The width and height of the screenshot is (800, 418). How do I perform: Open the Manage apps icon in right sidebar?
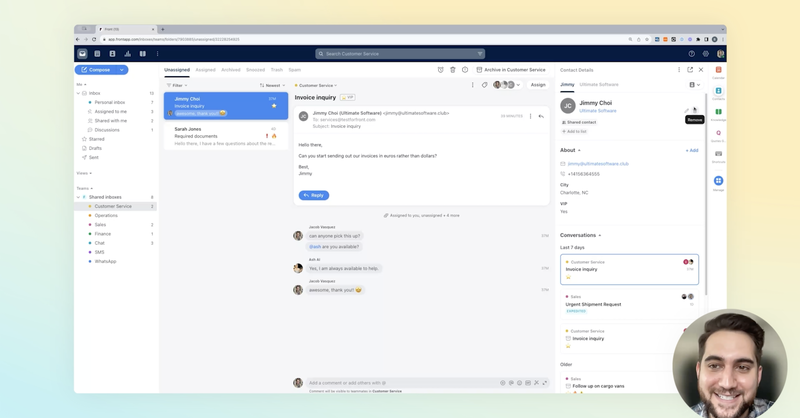coord(718,181)
